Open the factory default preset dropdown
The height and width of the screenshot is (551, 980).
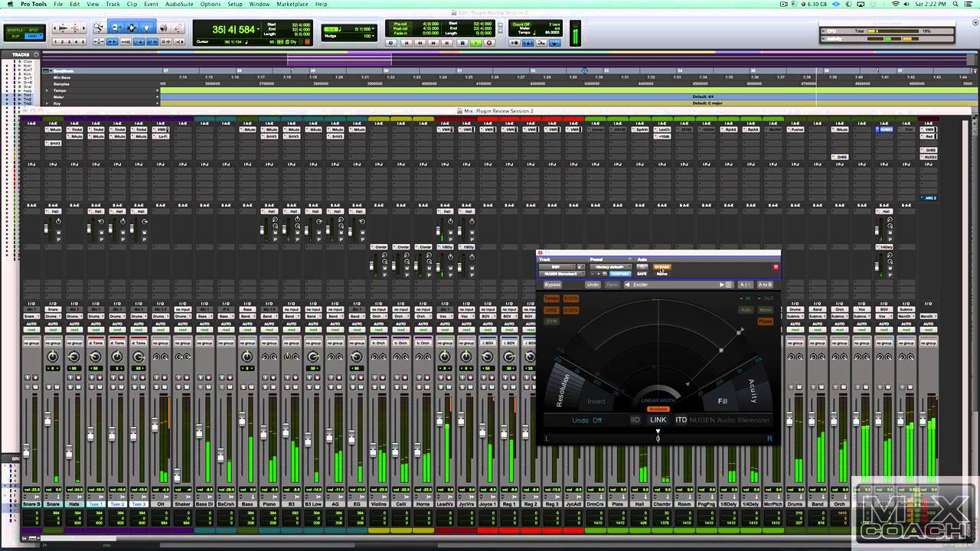click(610, 267)
